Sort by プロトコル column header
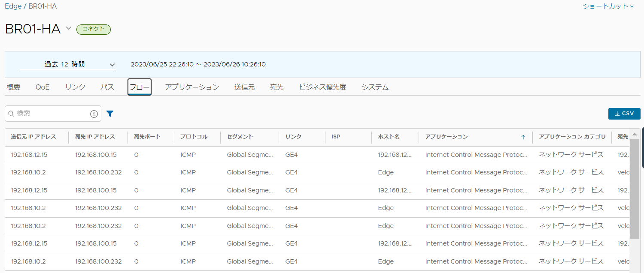This screenshot has height=273, width=644. tap(194, 137)
